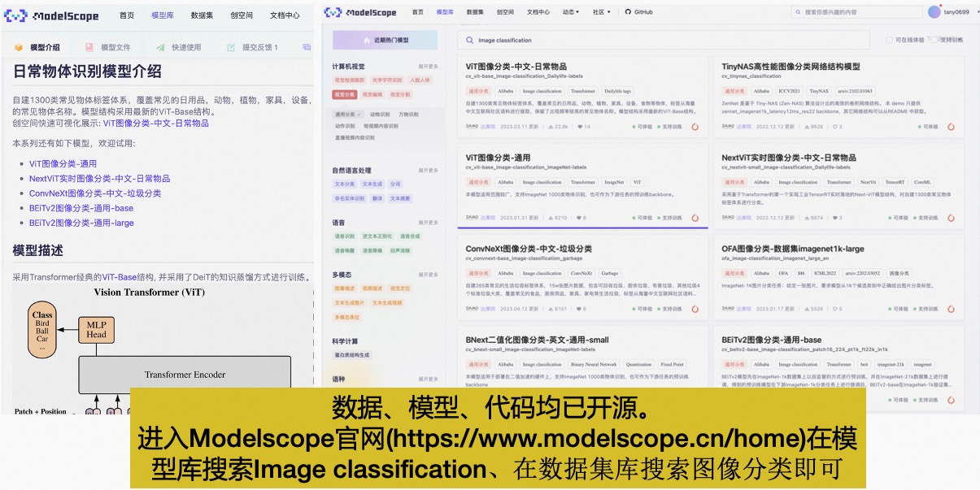
Task: Click the red ring icon on ViT日常物品 card
Action: click(x=695, y=127)
